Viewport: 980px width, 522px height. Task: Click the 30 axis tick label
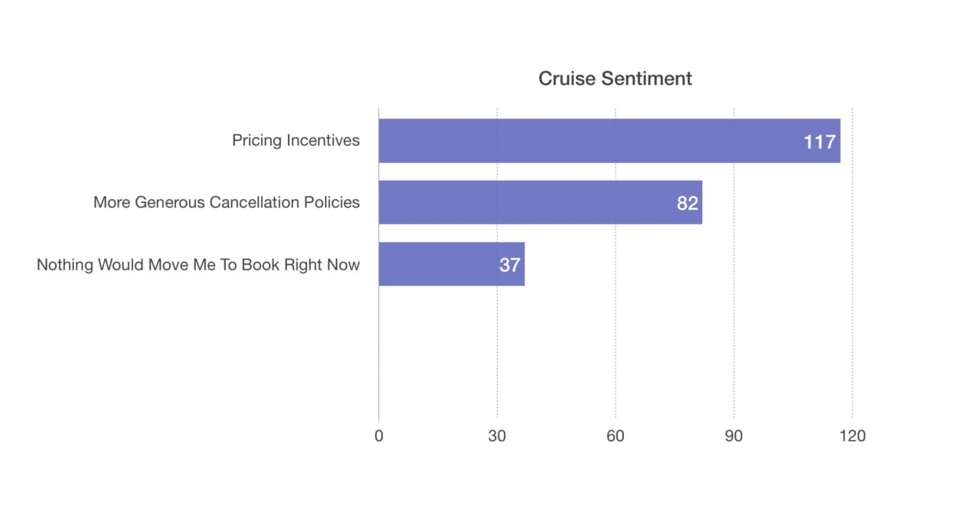click(x=497, y=436)
